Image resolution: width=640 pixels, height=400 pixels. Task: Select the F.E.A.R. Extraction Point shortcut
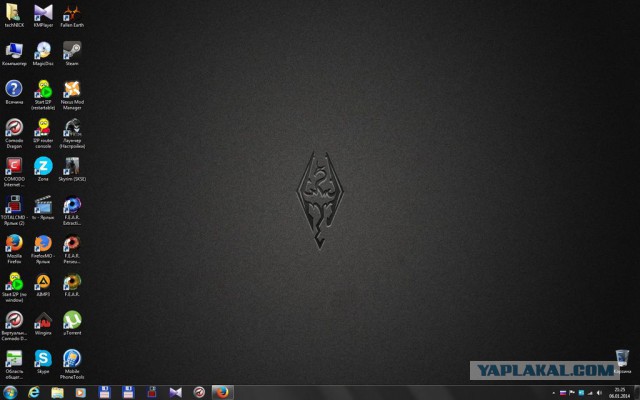point(72,210)
